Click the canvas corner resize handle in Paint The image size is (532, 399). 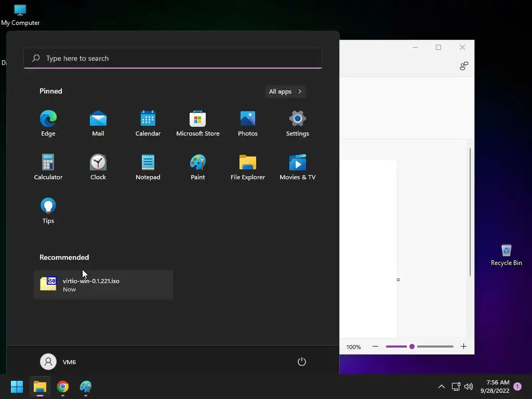[398, 280]
